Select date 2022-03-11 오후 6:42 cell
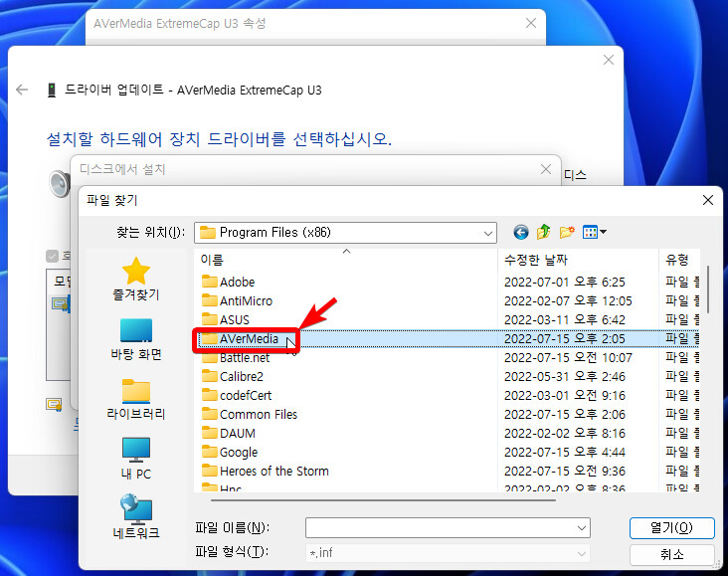The image size is (728, 576). 565,320
